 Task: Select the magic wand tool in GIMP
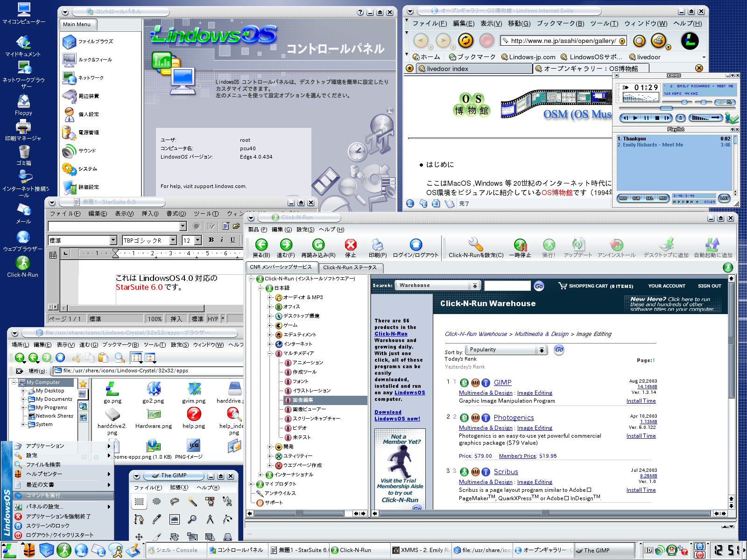click(192, 502)
